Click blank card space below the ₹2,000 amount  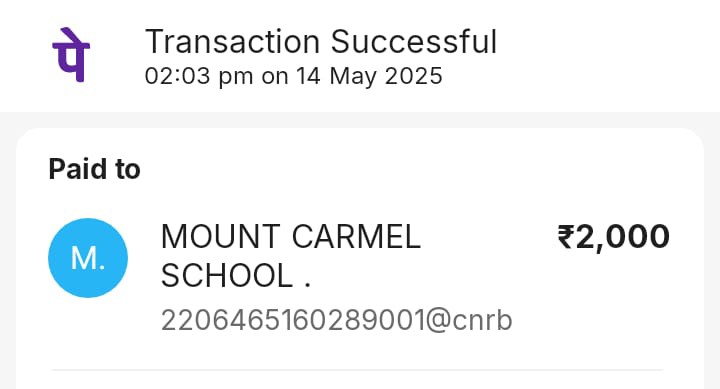[x=613, y=294]
